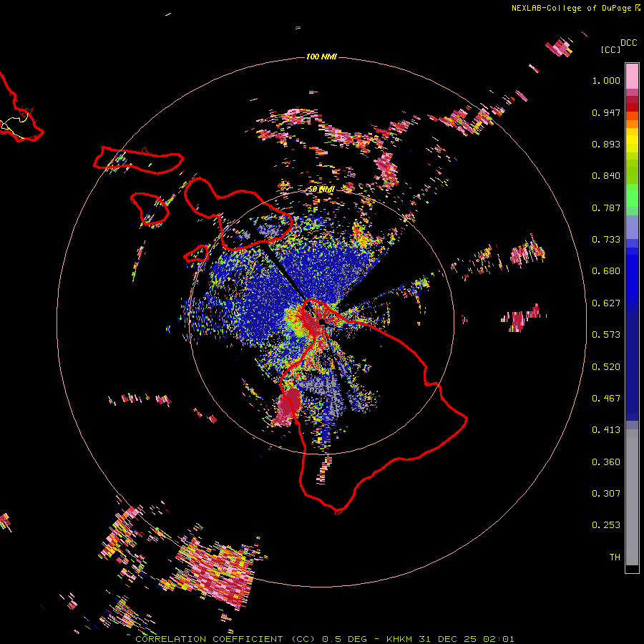The image size is (644, 644).
Task: Click the 100 NMI range ring label
Action: 321,57
